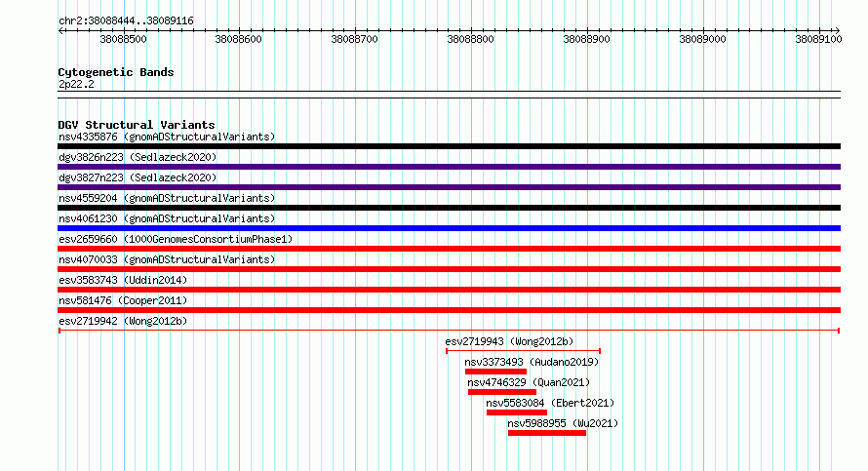
Task: Click ruler position 38088600
Action: click(239, 39)
